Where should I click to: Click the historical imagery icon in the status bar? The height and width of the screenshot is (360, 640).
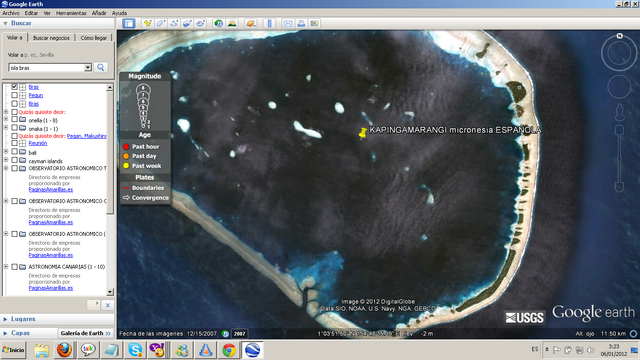(225, 333)
